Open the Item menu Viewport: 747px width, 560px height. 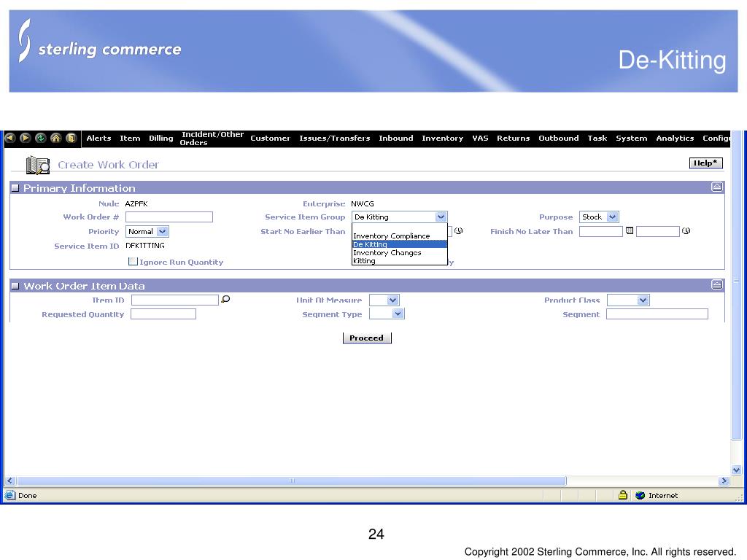pos(130,138)
